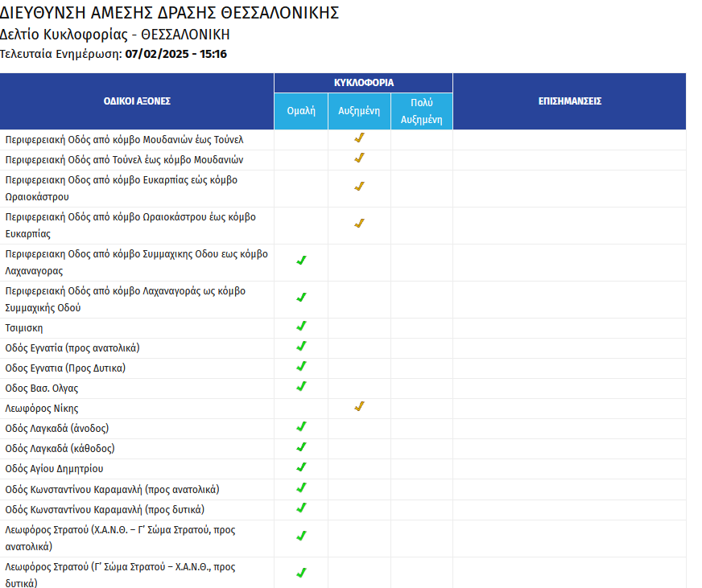
Task: Click the green checkmark for Οδός Λαγκαδά (κάθοδος)
Action: [301, 447]
